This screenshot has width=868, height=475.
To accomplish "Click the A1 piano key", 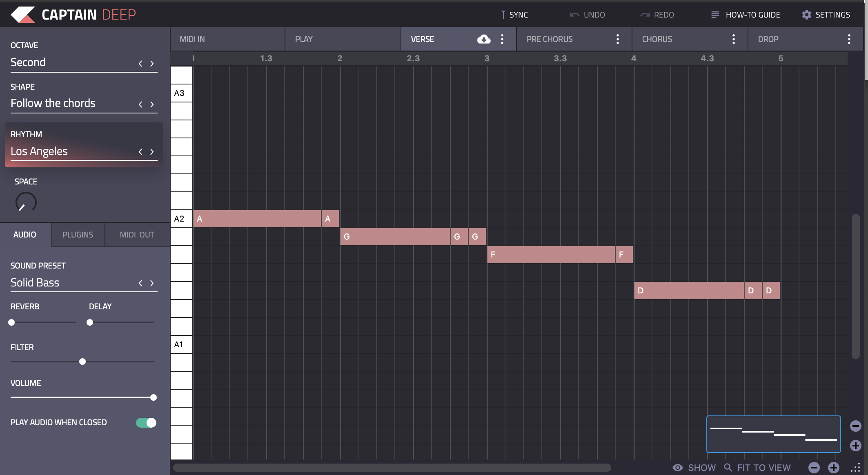I will [181, 344].
